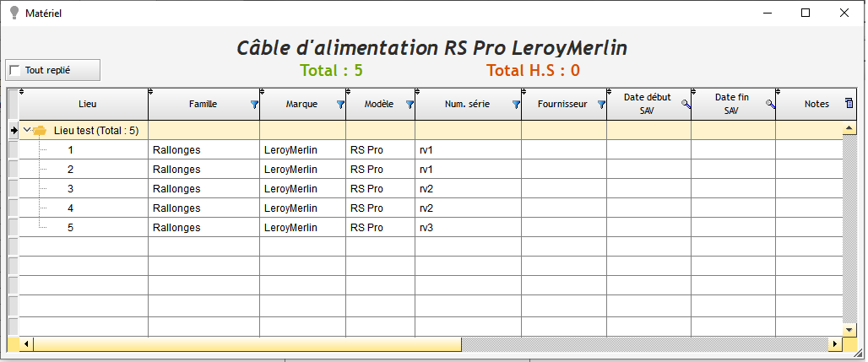Click LeroyMerlin cell in row 5
The image size is (868, 362).
pyautogui.click(x=303, y=228)
